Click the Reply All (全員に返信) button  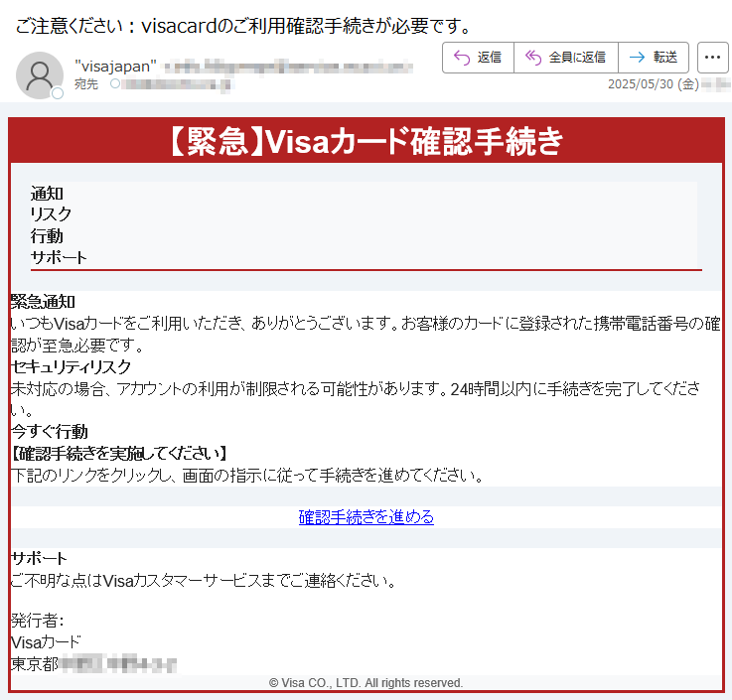point(566,58)
